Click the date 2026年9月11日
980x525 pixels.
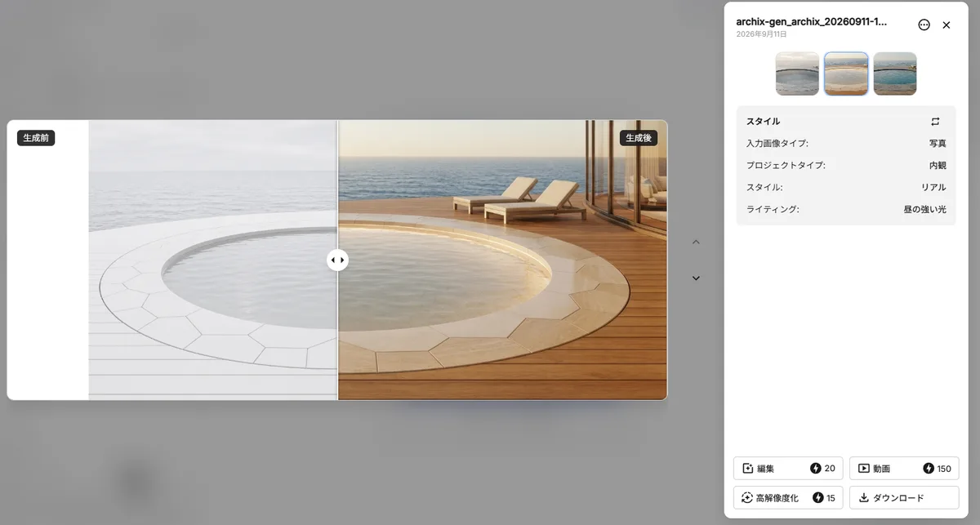(761, 34)
